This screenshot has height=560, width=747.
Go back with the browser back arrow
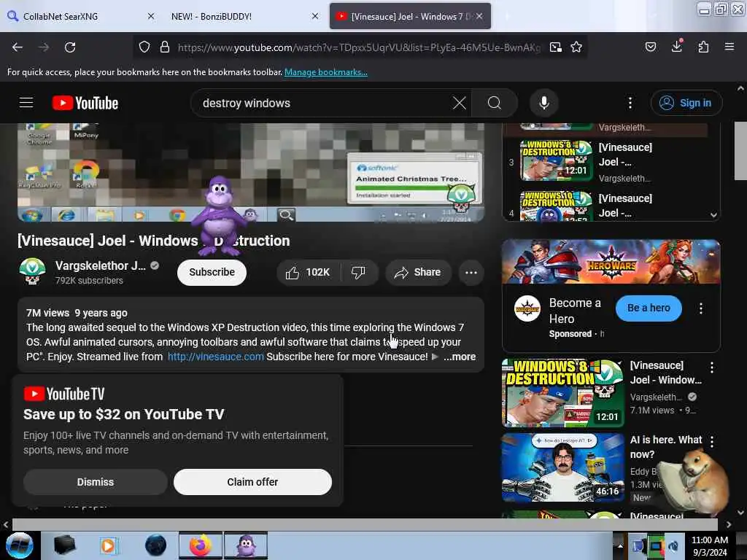point(18,47)
